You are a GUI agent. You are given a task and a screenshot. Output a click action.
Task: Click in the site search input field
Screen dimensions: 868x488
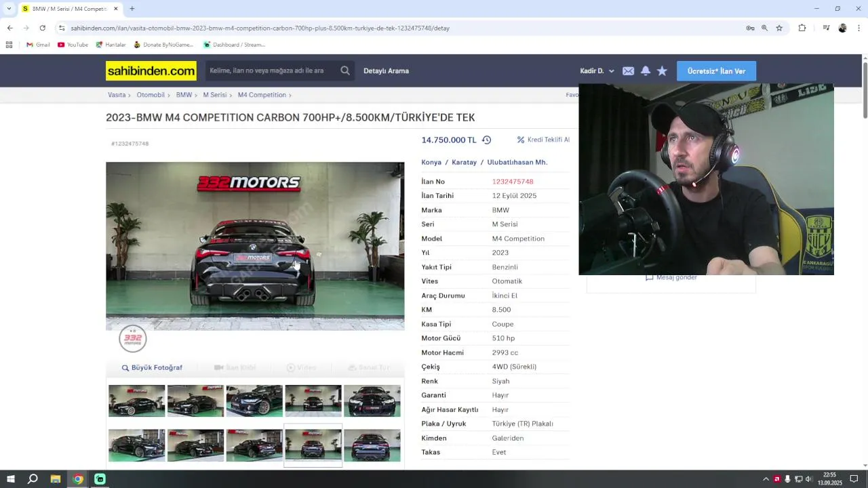pos(271,70)
